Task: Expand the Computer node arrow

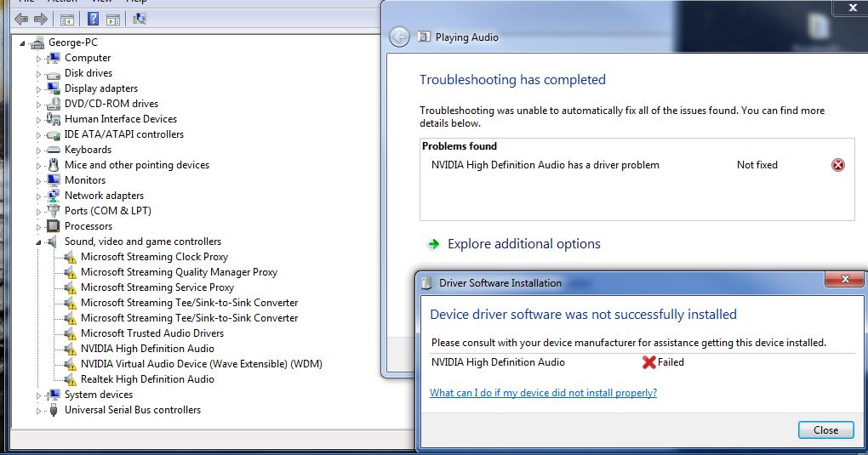Action: 39,59
